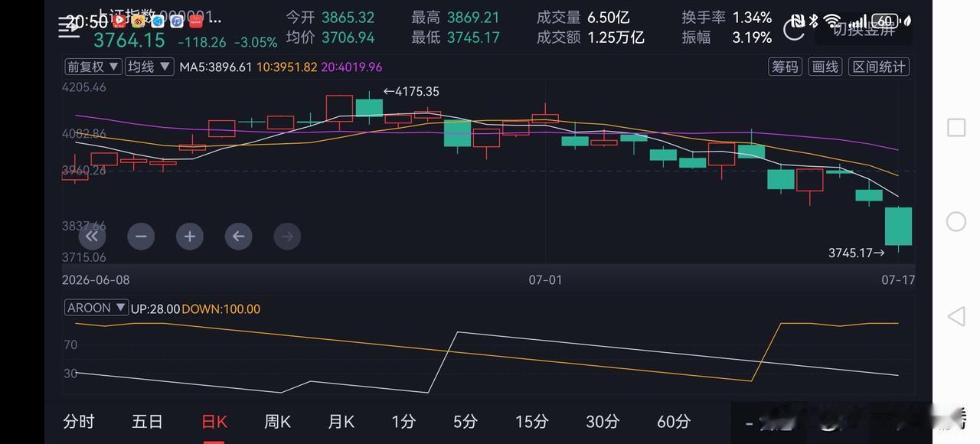Tap the 最低 3745.17 low value in header
Viewport: 980px width, 444px height.
pos(456,38)
